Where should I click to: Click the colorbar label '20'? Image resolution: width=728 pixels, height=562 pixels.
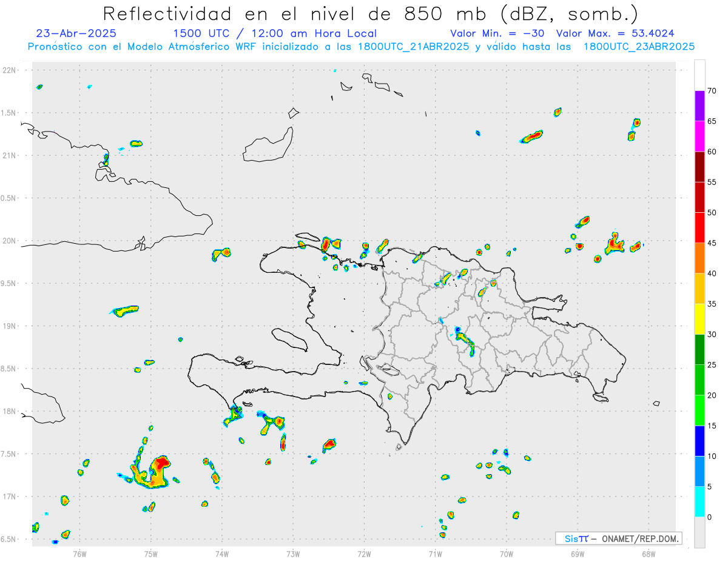[x=712, y=395]
